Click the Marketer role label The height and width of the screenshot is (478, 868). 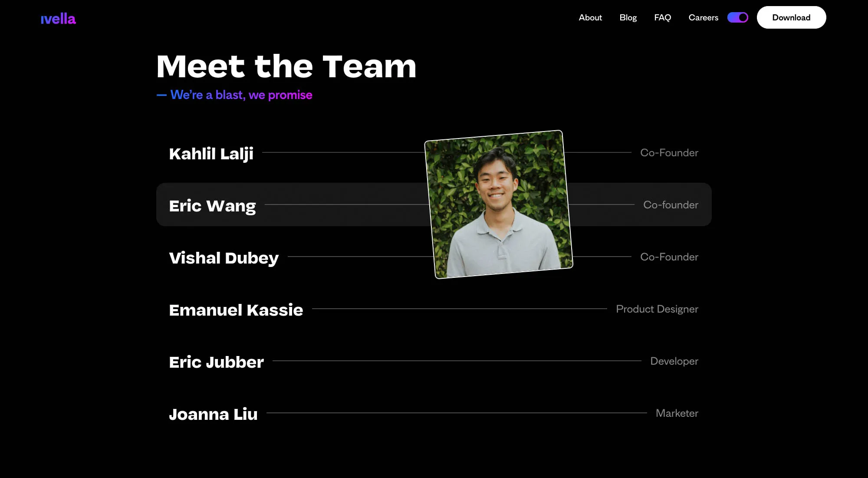tap(677, 413)
